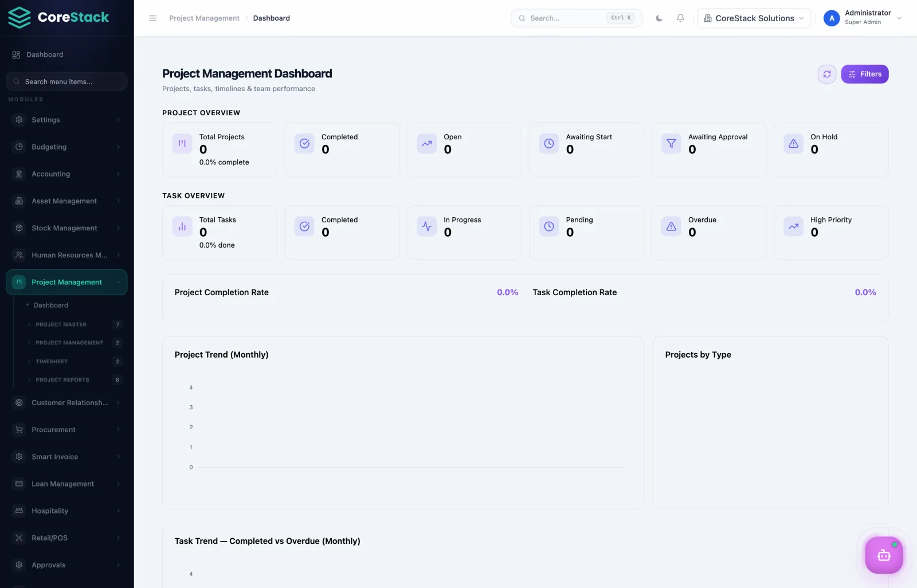
Task: Click the refresh dashboard icon button
Action: point(827,74)
